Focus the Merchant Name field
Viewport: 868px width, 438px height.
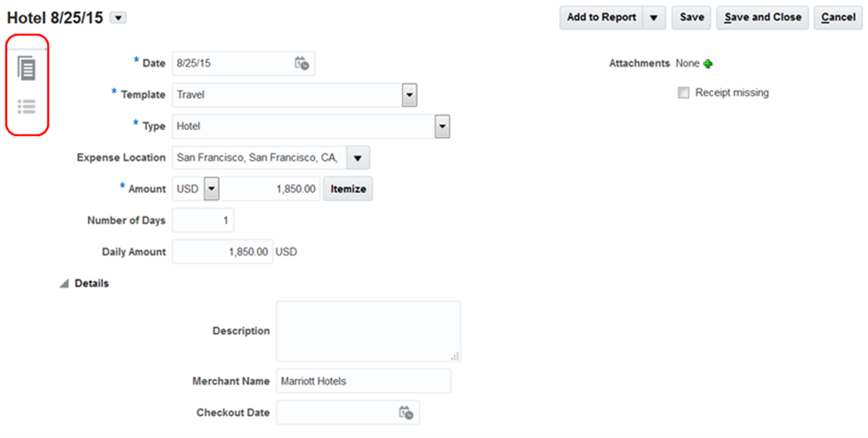pos(363,381)
